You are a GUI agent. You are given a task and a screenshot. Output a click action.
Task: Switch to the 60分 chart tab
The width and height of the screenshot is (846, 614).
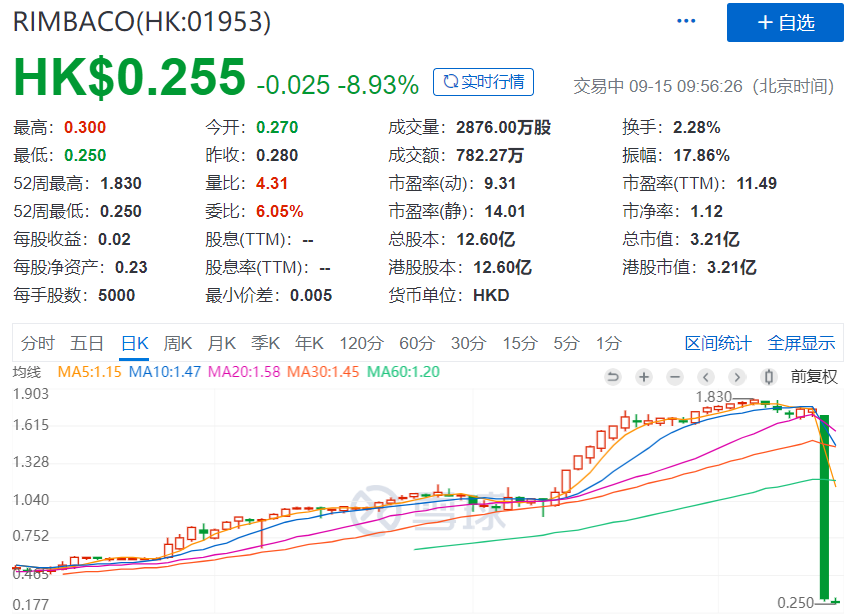coord(417,343)
